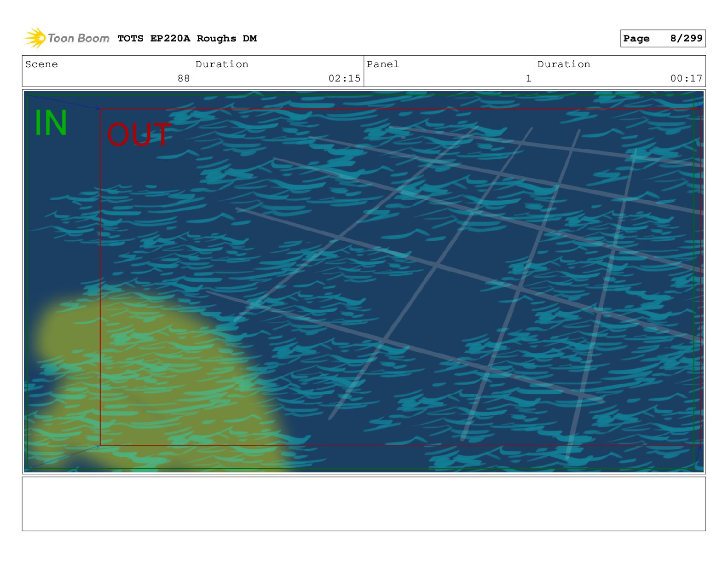This screenshot has height=564, width=728.
Task: Click the red "OUT" camera frame label
Action: pos(139,134)
